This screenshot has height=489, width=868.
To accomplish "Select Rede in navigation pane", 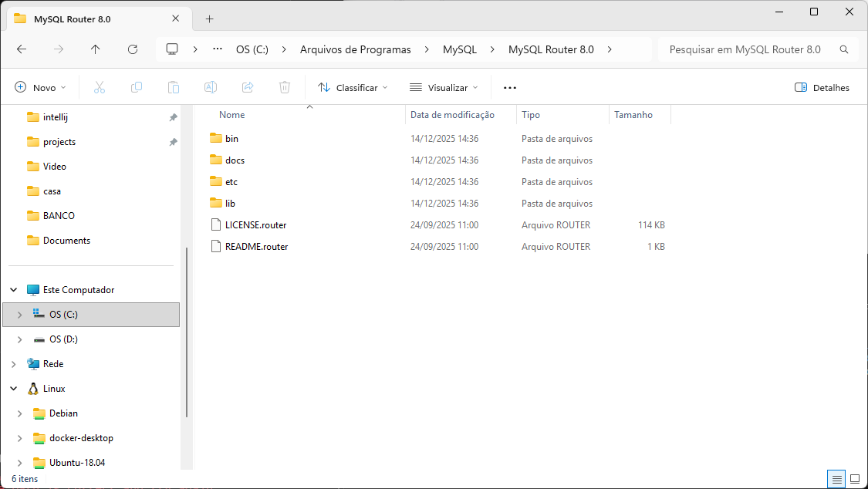I will tap(53, 363).
